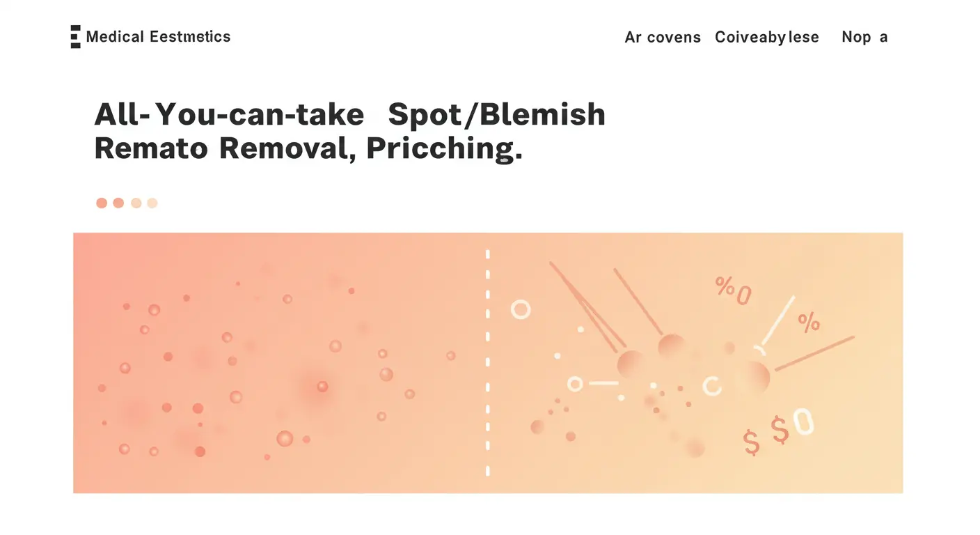Click the Medical Eestmetics logo icon

[x=75, y=36]
